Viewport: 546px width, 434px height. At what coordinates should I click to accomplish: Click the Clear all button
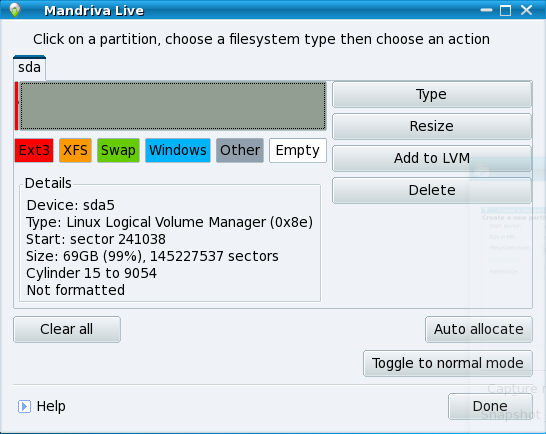click(x=67, y=329)
